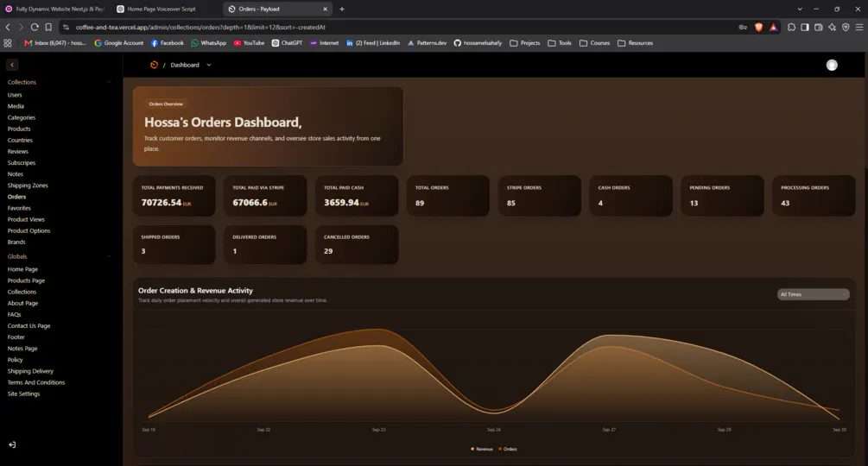This screenshot has height=466, width=868.
Task: Open Media collection in sidebar
Action: tap(16, 106)
